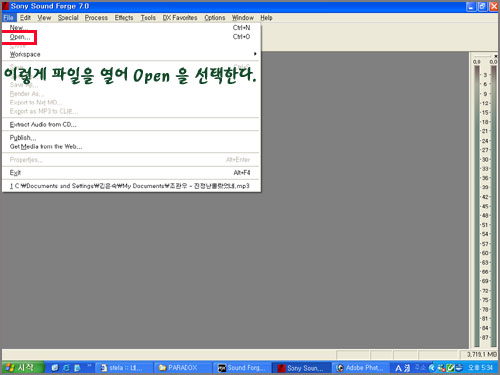Screen dimensions: 500x375
Task: Click the Sound Forge title bar icon
Action: click(x=5, y=6)
